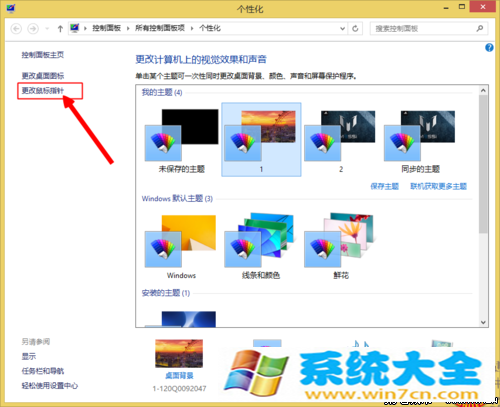Refresh the personalization page
The width and height of the screenshot is (500, 407).
(x=355, y=29)
